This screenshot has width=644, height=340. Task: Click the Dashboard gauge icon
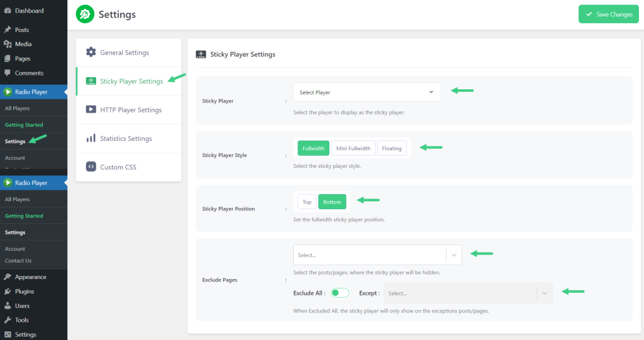8,11
